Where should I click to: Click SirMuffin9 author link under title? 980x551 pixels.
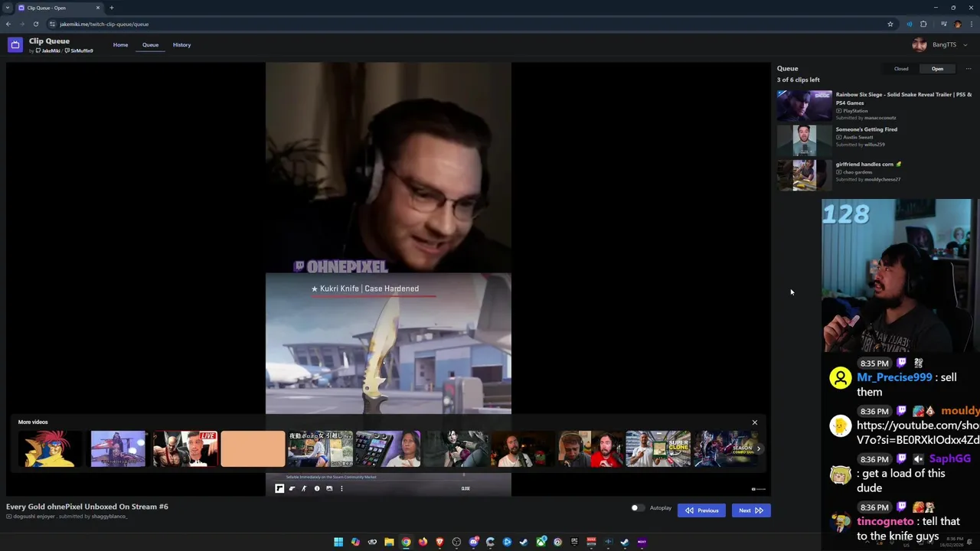pos(80,51)
